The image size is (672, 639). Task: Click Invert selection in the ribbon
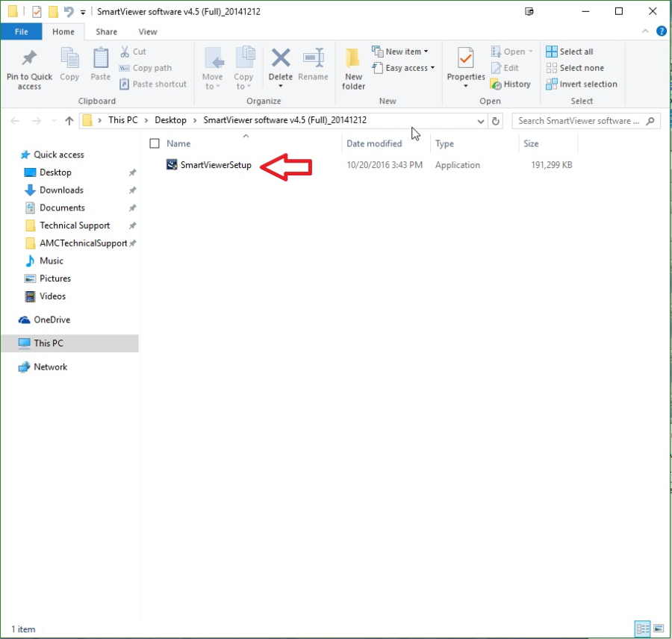click(582, 84)
